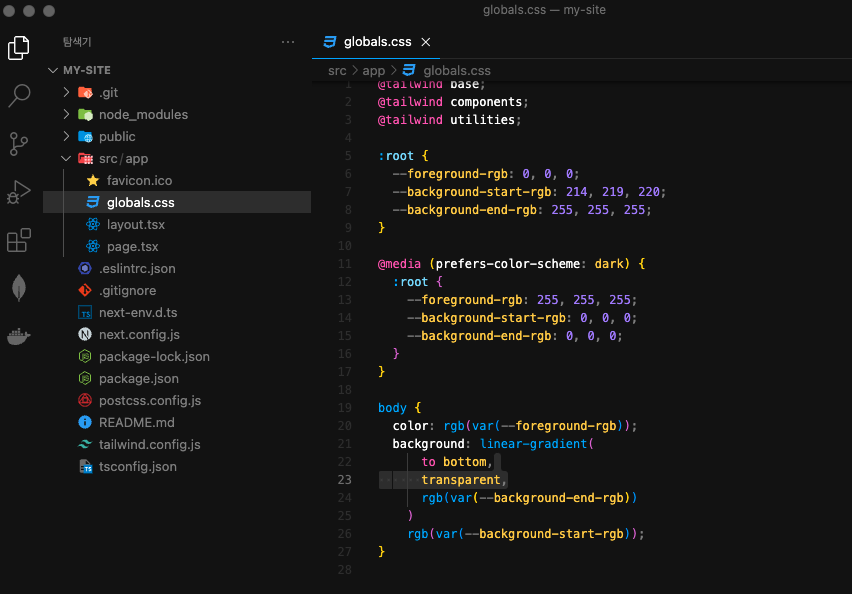Open next-env.d.ts file
Screen dimensions: 852x594
click(177, 312)
